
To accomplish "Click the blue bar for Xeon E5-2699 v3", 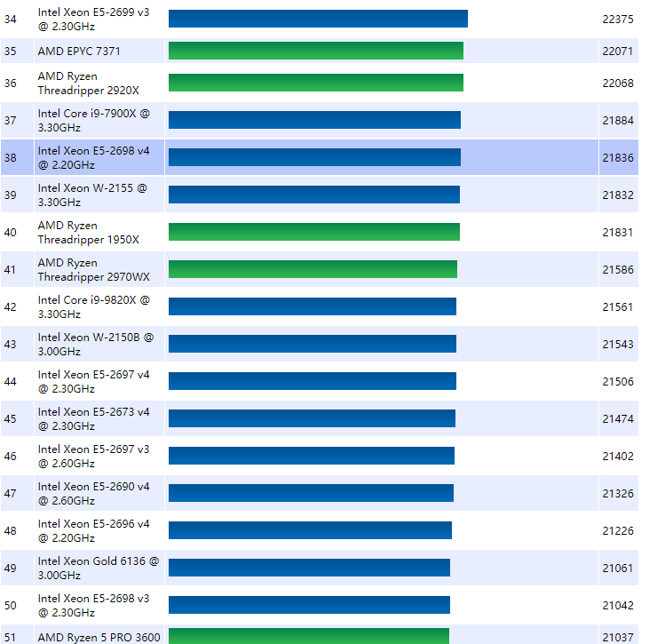I will (318, 19).
